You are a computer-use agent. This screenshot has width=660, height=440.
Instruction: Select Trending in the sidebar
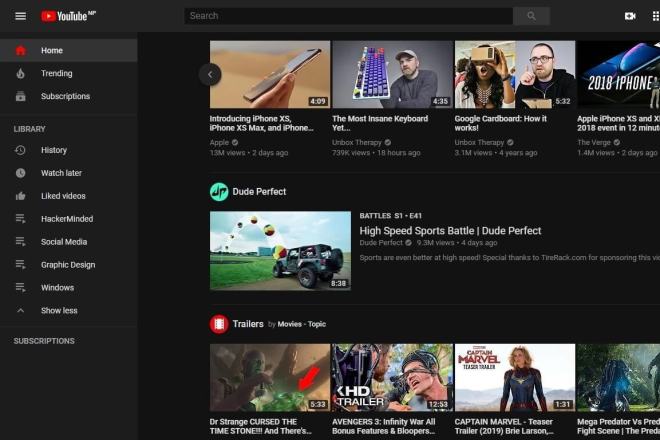pos(69,73)
